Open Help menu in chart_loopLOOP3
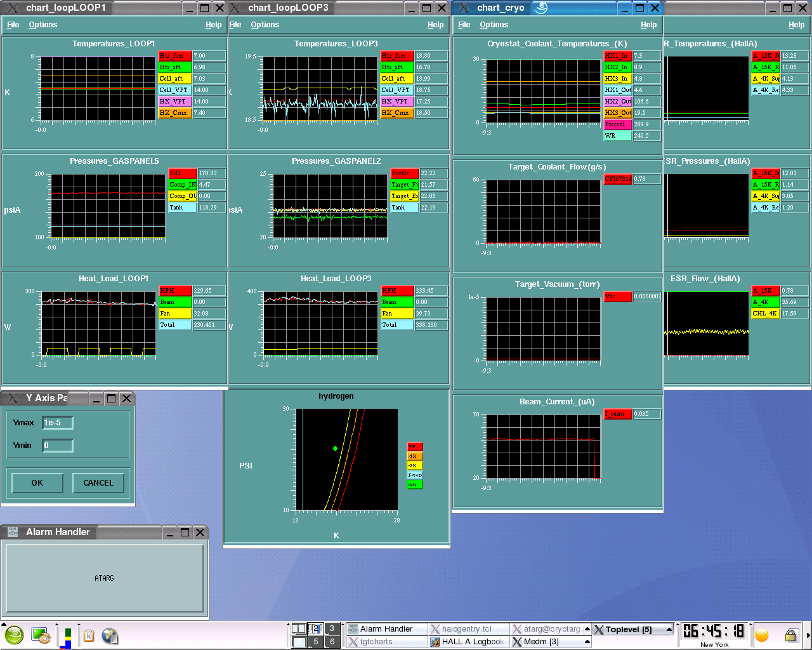Viewport: 812px width, 650px height. [x=436, y=25]
